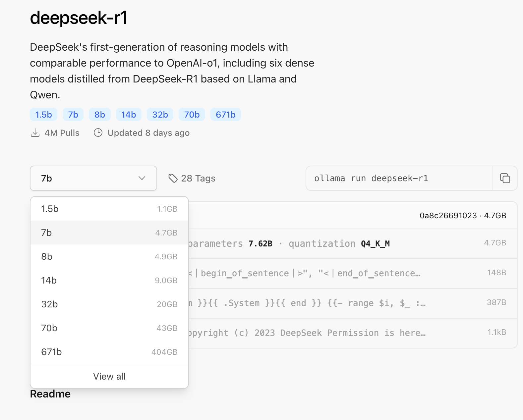This screenshot has height=420, width=523.
Task: Select the 70b 43GB dropdown entry
Action: click(109, 328)
